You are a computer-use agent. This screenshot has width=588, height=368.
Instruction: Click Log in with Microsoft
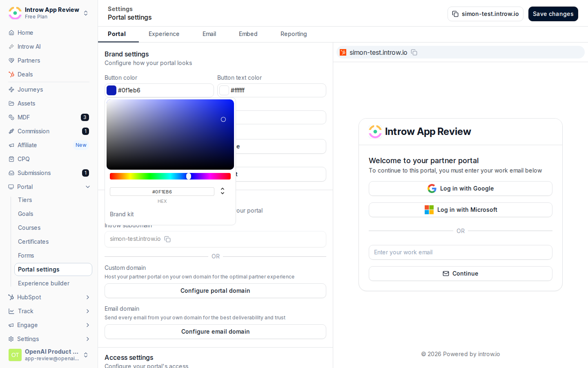[x=461, y=210]
